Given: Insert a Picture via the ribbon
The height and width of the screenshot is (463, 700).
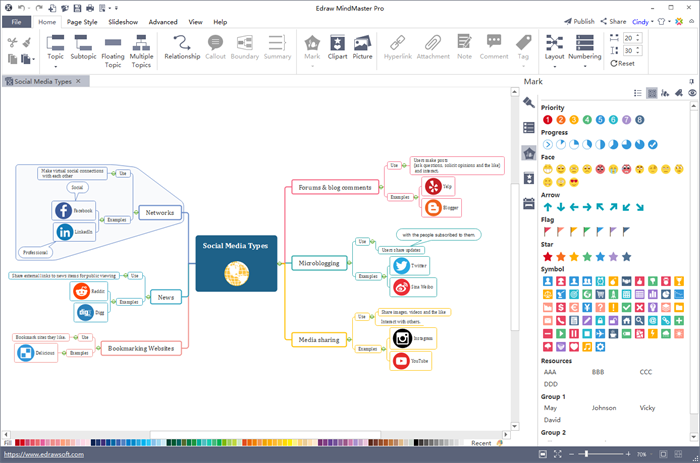Looking at the screenshot, I should 362,47.
